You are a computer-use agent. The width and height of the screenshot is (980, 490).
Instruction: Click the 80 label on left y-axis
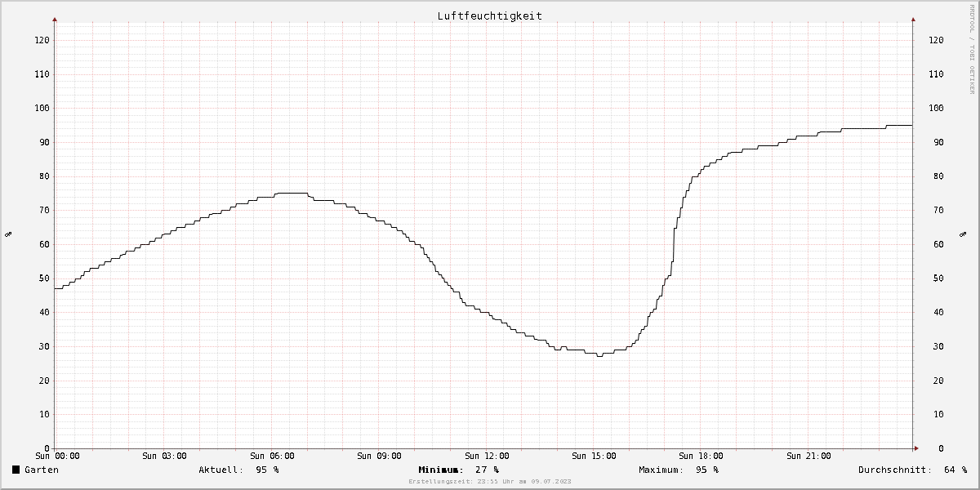[44, 176]
